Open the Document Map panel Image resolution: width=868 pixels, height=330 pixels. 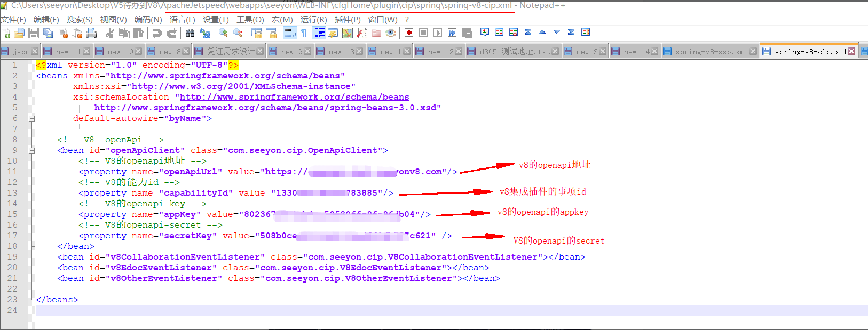click(347, 33)
